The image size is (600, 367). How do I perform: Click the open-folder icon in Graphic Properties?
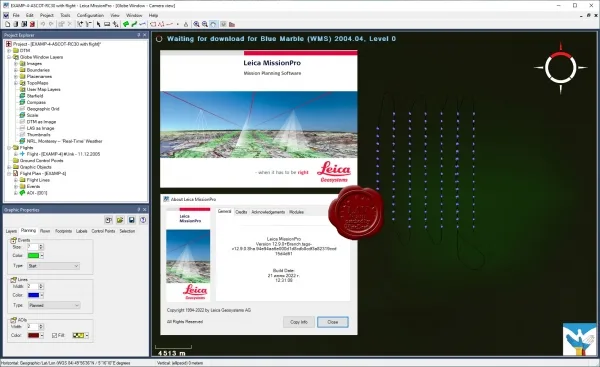click(120, 220)
